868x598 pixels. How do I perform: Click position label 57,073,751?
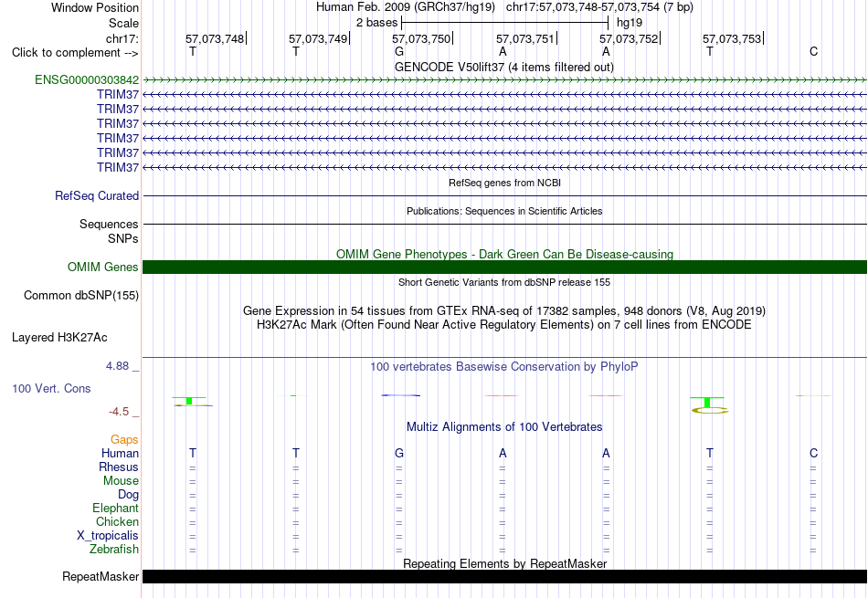(524, 38)
